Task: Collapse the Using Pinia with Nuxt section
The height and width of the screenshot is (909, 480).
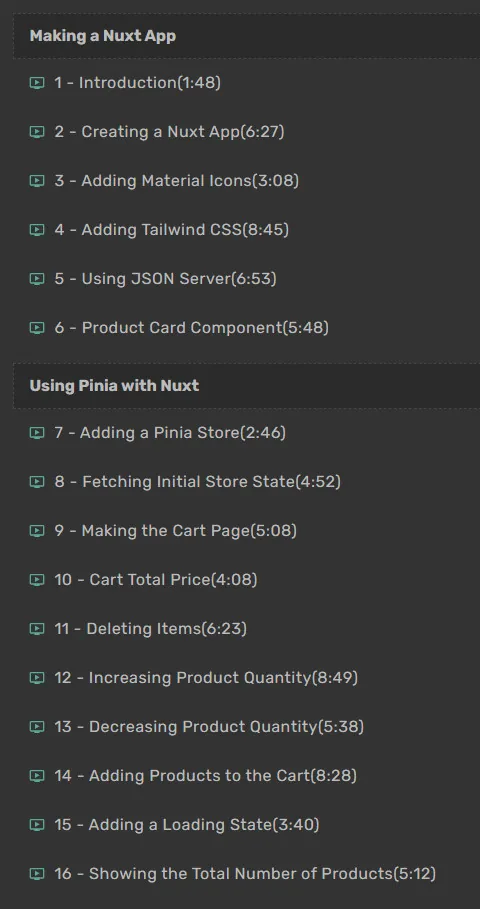Action: coord(246,386)
